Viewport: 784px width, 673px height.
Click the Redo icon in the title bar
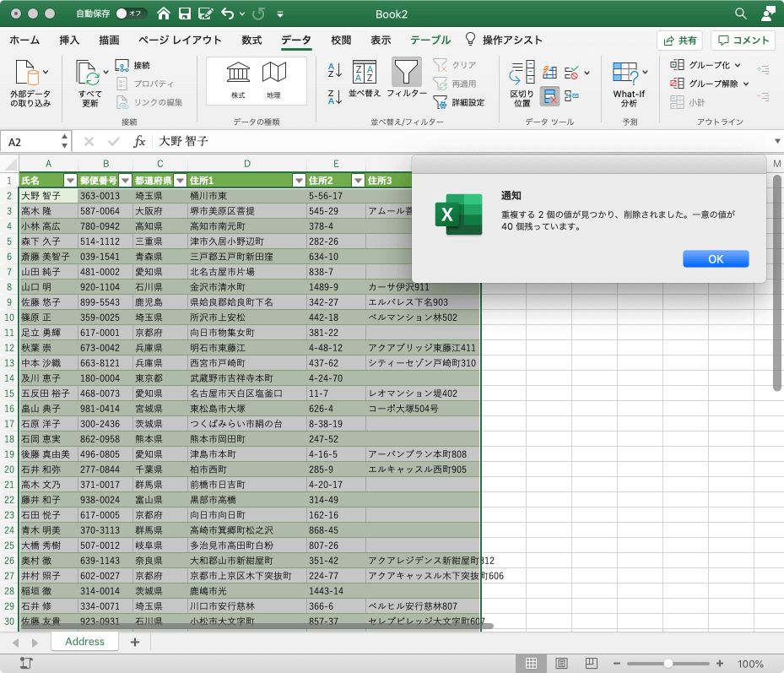[258, 14]
